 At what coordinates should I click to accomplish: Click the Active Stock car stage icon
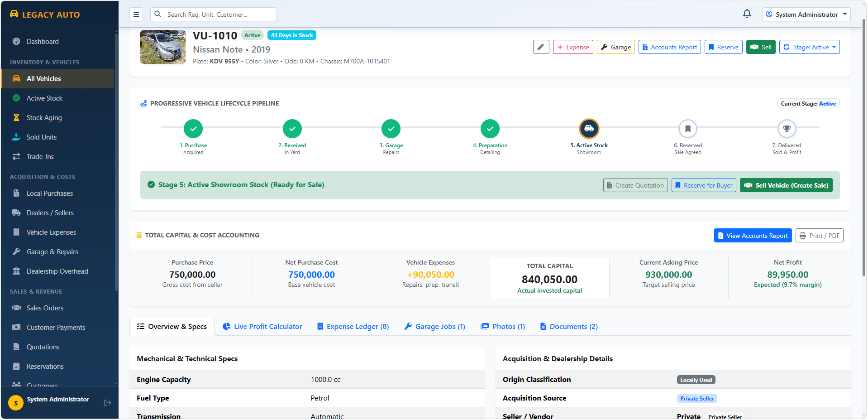(x=589, y=129)
